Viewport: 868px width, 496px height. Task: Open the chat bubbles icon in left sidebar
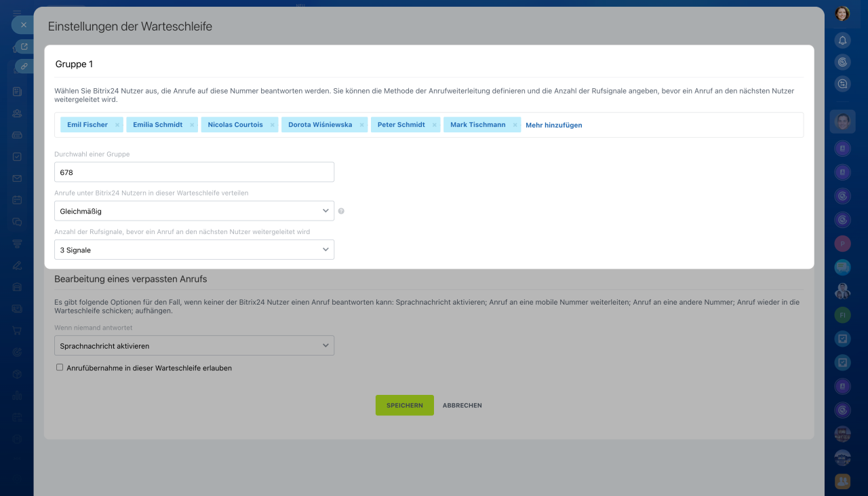pos(17,222)
